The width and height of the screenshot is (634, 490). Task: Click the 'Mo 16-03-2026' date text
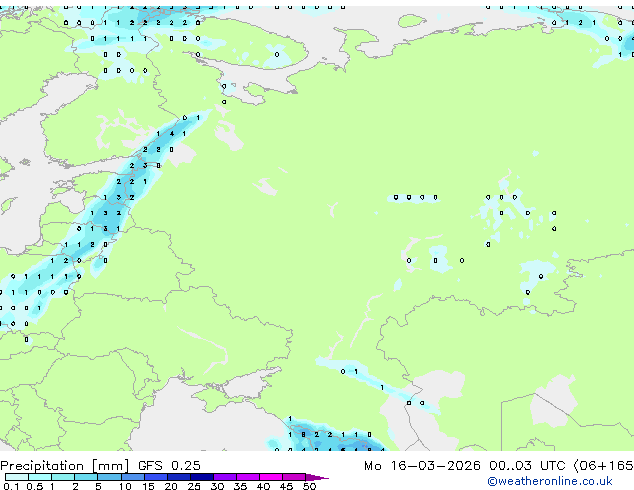pyautogui.click(x=422, y=466)
